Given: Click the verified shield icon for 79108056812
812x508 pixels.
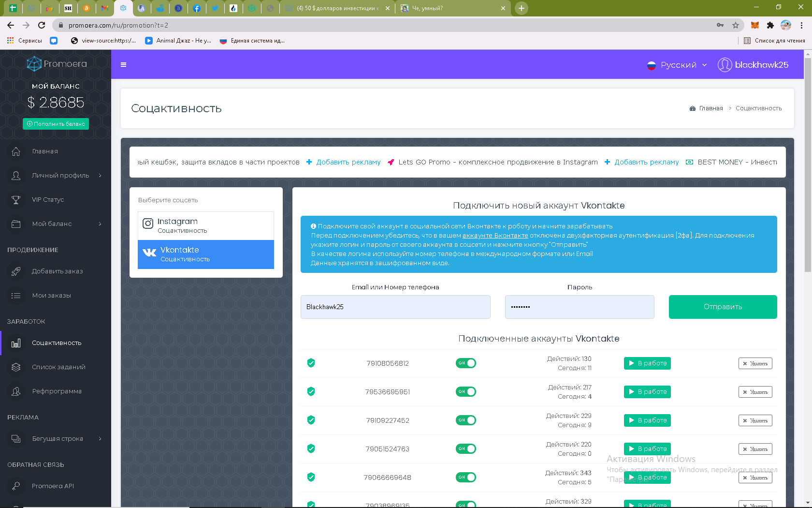Looking at the screenshot, I should pyautogui.click(x=311, y=363).
